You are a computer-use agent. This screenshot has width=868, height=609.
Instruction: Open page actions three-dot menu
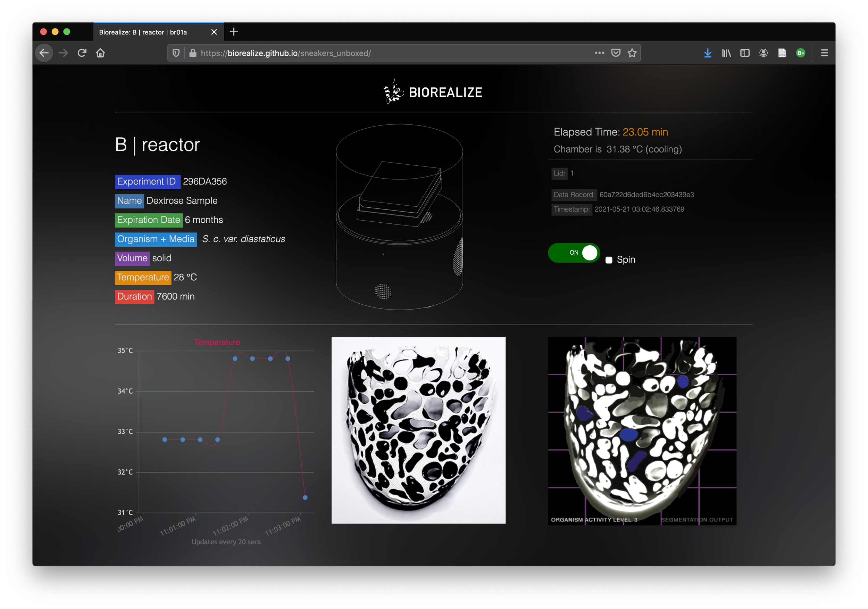click(599, 53)
